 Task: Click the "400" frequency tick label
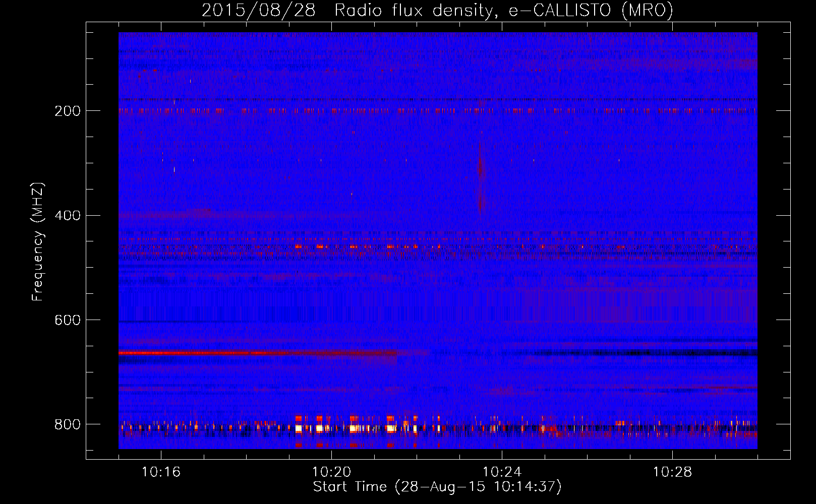pos(68,216)
